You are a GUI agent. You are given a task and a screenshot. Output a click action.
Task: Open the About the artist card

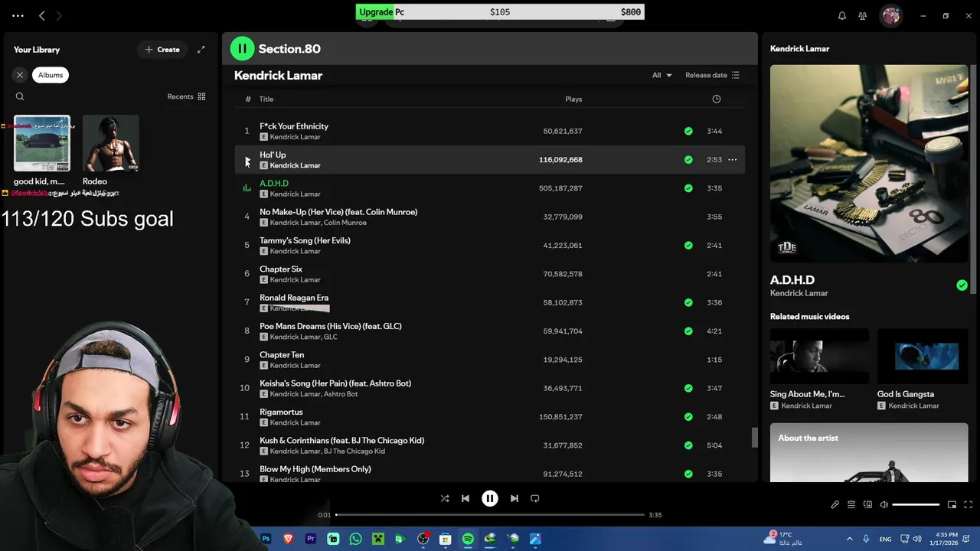[869, 453]
